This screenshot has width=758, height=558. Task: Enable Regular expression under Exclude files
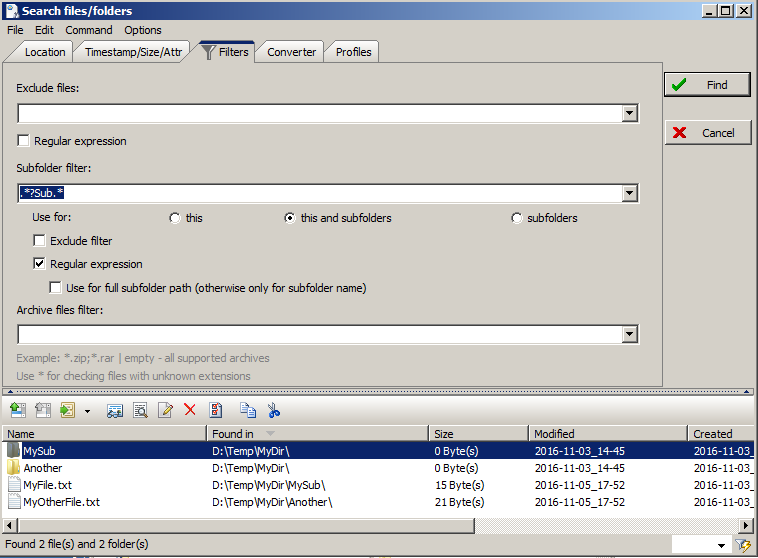tap(24, 141)
